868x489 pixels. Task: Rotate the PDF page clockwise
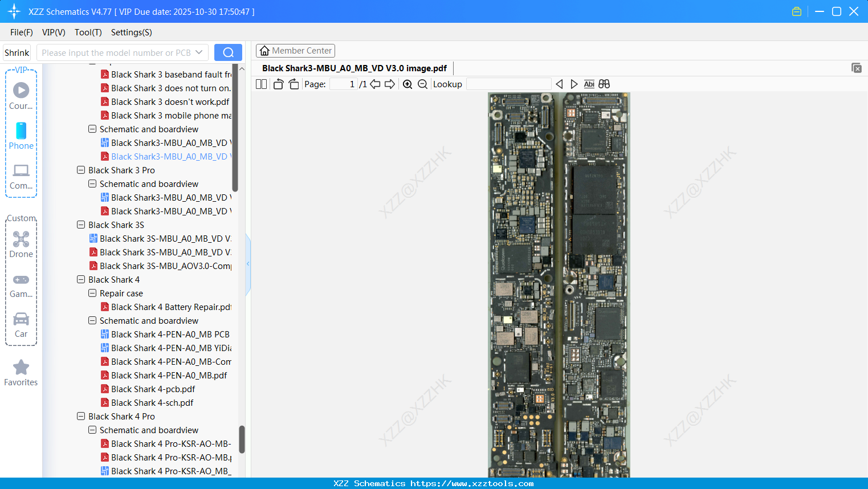pos(294,84)
